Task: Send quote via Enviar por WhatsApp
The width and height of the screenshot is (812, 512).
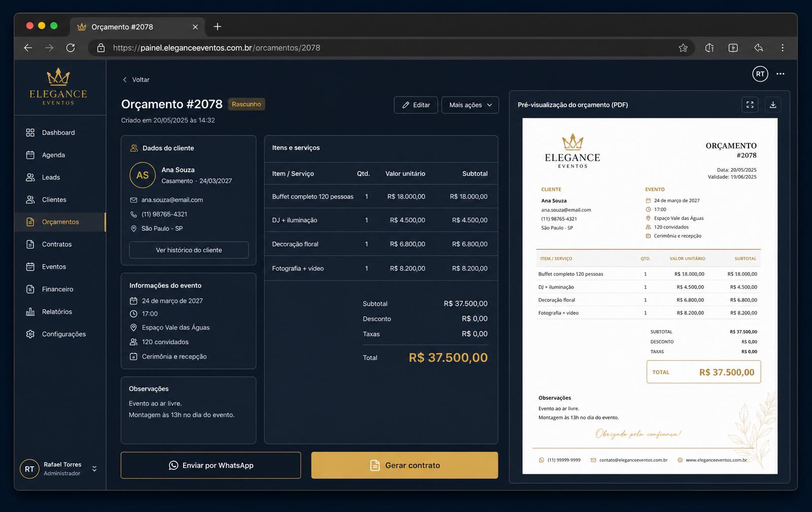Action: (x=211, y=465)
